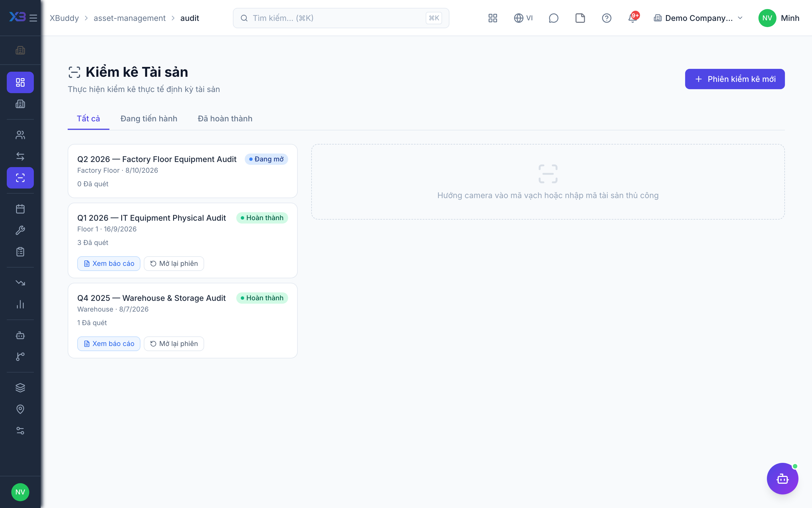Open Q2 2026 Factory Floor Equipment Audit card
Screen dimensions: 812x508
coord(182,171)
